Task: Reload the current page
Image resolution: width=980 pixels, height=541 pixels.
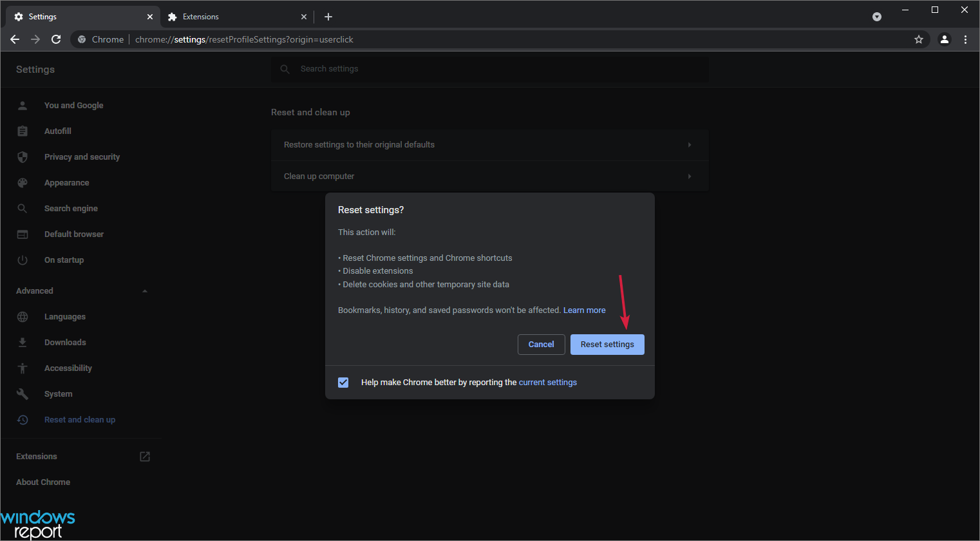Action: [x=56, y=39]
